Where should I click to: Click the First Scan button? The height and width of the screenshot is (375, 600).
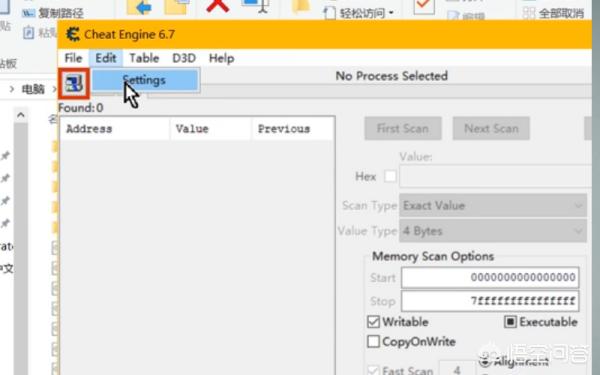(403, 128)
